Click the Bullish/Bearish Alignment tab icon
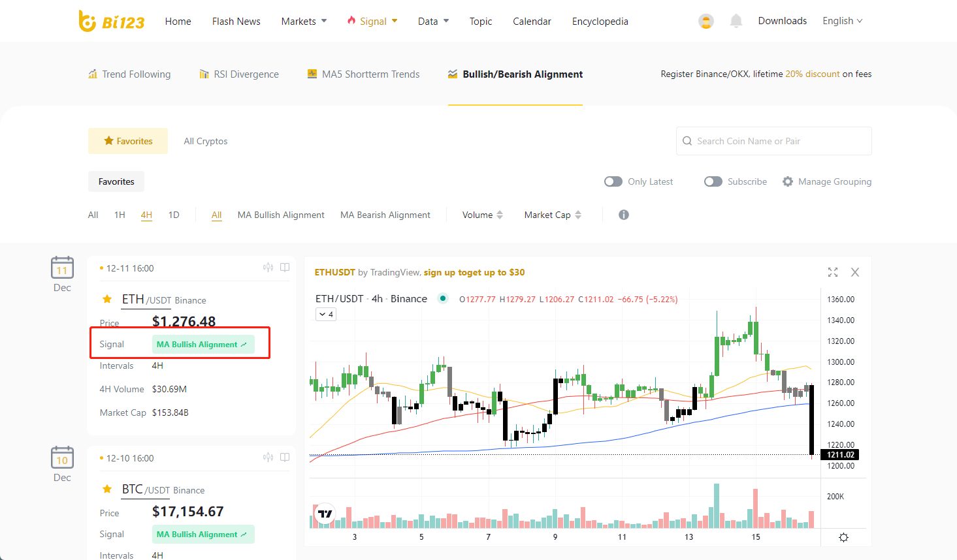The height and width of the screenshot is (560, 957). (x=453, y=74)
